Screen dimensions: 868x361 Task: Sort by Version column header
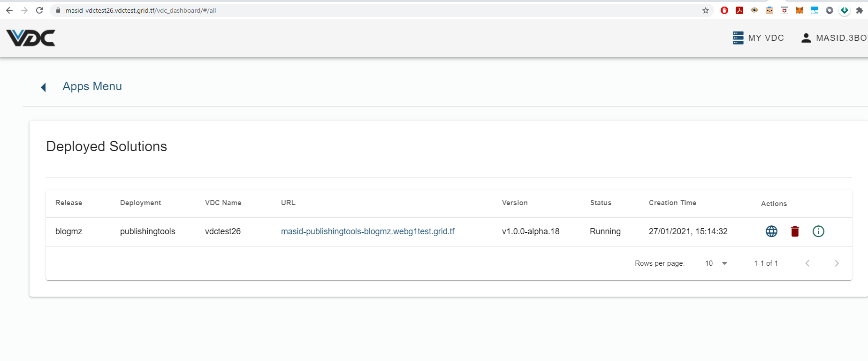515,203
